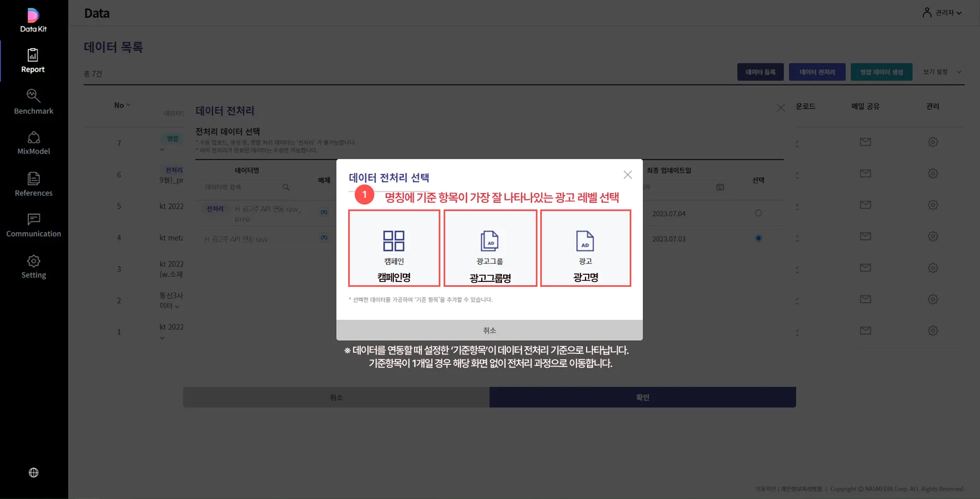Click 취소 in the level selection dialog
This screenshot has width=980, height=499.
pos(489,330)
